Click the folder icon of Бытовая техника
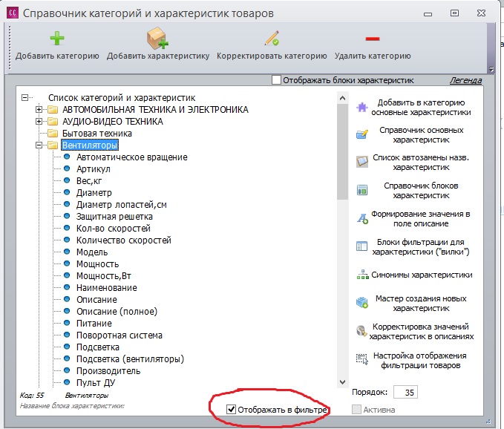Viewport: 504px width, 429px height. (x=53, y=133)
